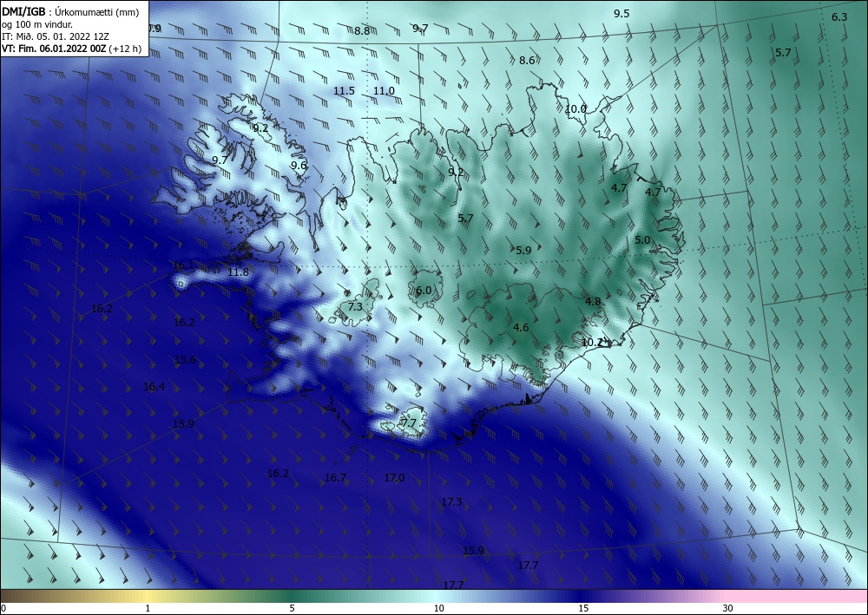
Task: Click the 11.0 value label
Action: click(384, 91)
